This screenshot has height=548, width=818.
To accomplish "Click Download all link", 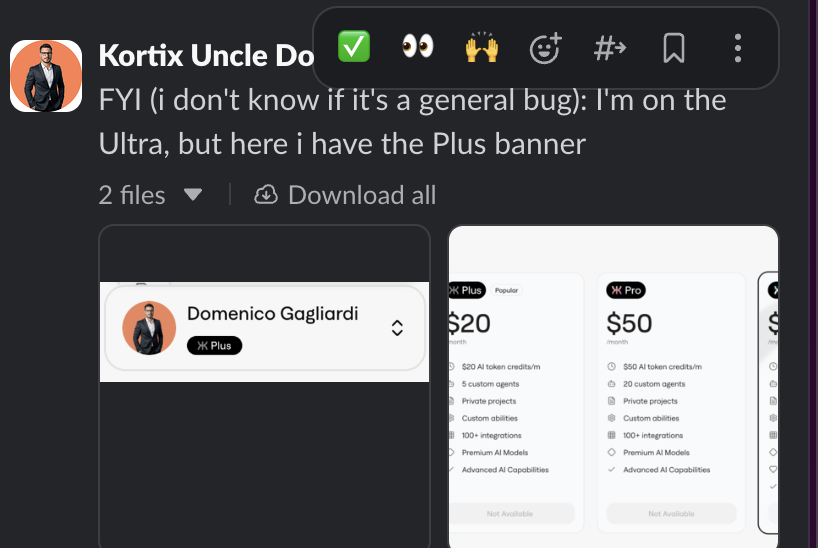I will click(362, 194).
